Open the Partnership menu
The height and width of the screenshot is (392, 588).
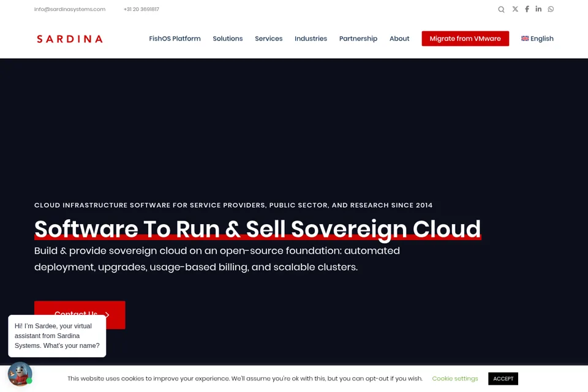click(x=358, y=39)
